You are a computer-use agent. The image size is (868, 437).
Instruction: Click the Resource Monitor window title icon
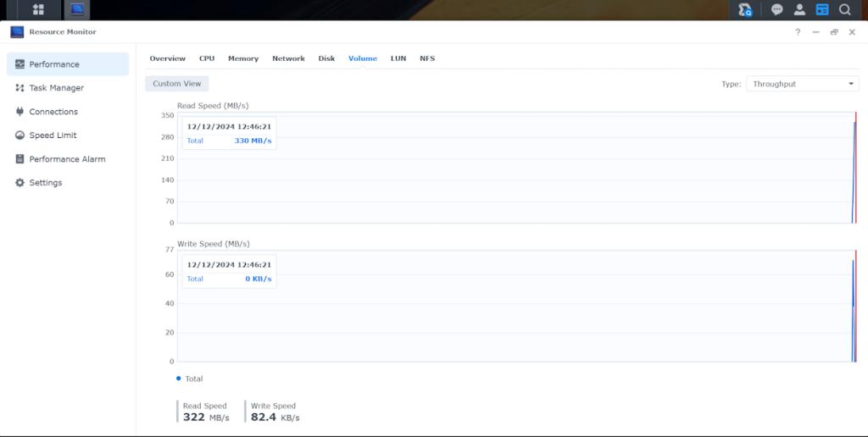pyautogui.click(x=17, y=31)
